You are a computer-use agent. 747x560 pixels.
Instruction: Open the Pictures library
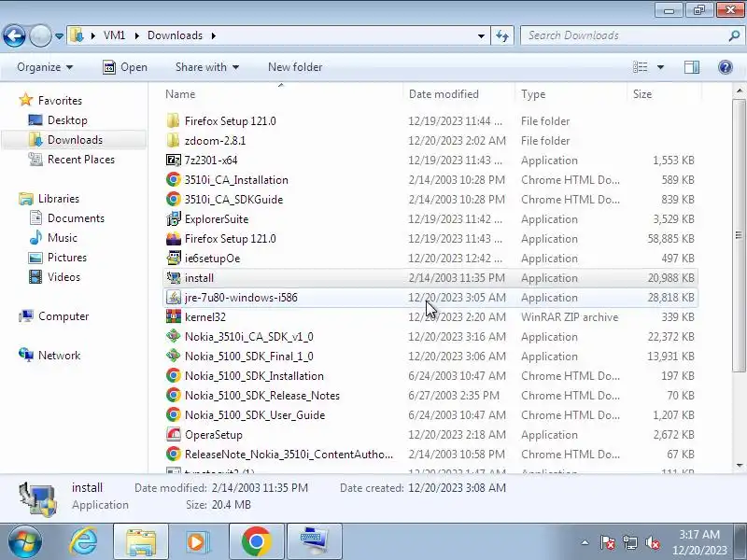pyautogui.click(x=66, y=258)
